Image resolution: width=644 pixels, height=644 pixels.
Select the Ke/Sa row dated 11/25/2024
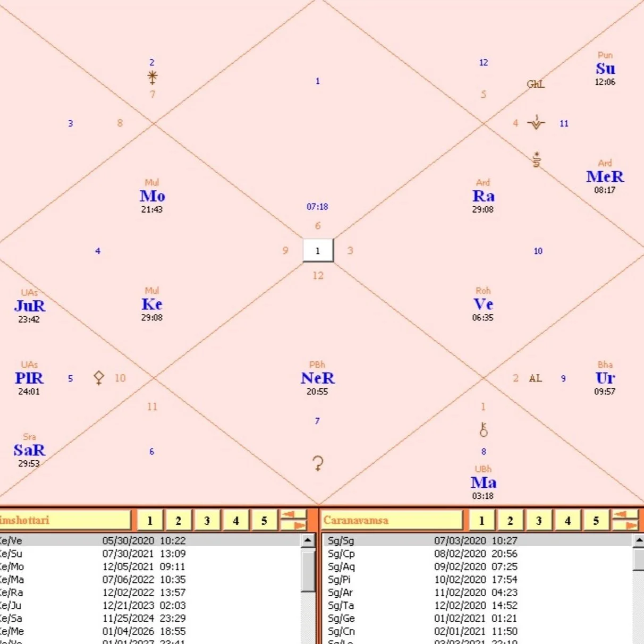(150, 618)
